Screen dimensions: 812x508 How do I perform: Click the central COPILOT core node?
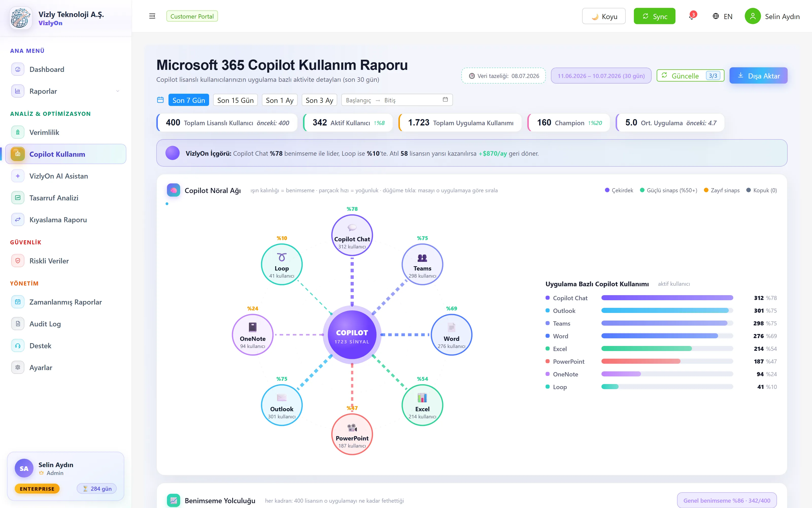(x=352, y=335)
